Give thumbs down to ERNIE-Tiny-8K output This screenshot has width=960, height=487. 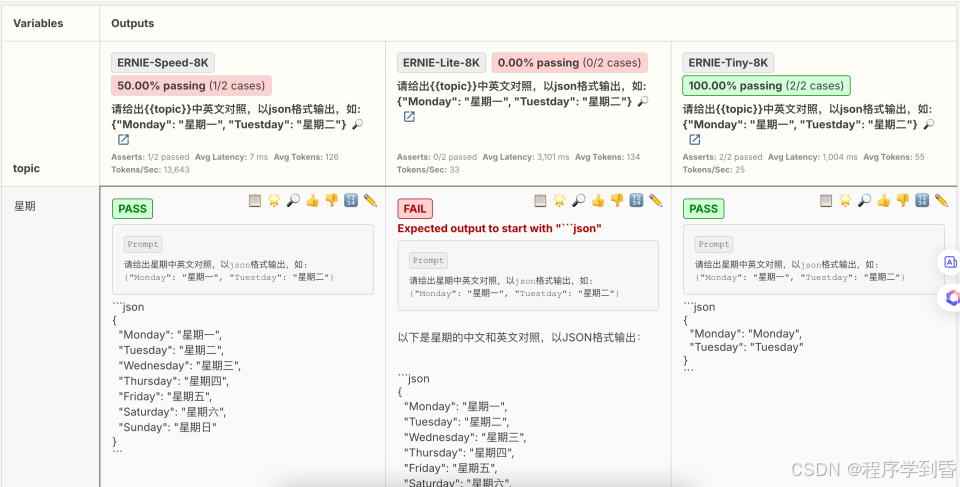click(x=902, y=200)
